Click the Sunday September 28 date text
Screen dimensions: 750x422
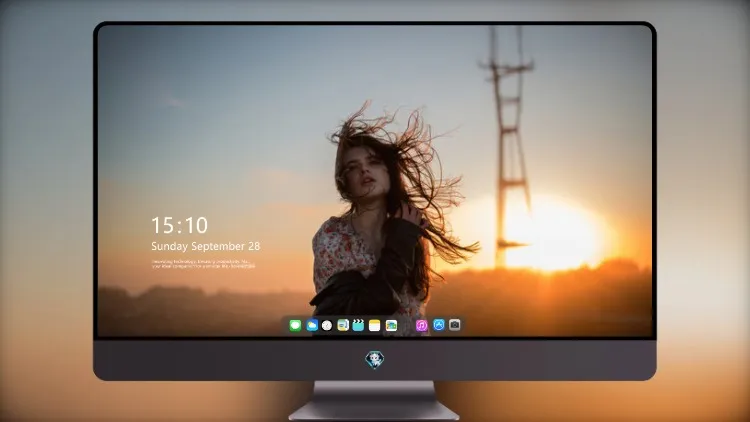[x=206, y=246]
